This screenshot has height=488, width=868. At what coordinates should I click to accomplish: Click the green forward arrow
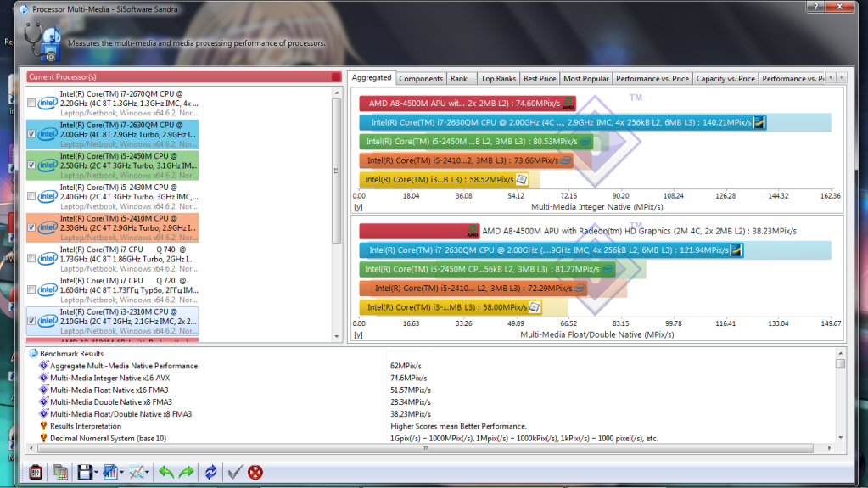coord(187,473)
